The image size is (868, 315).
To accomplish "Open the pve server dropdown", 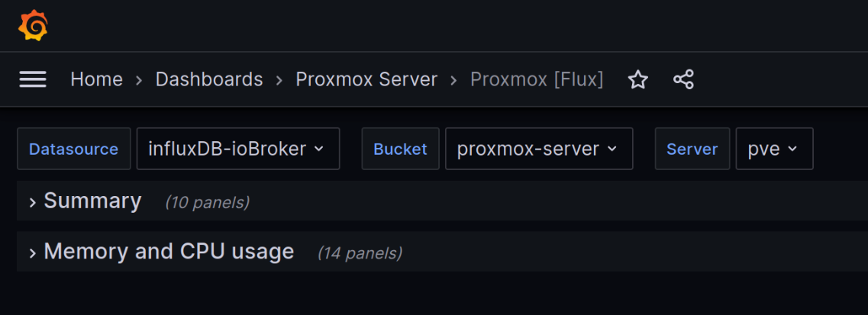I will [773, 149].
